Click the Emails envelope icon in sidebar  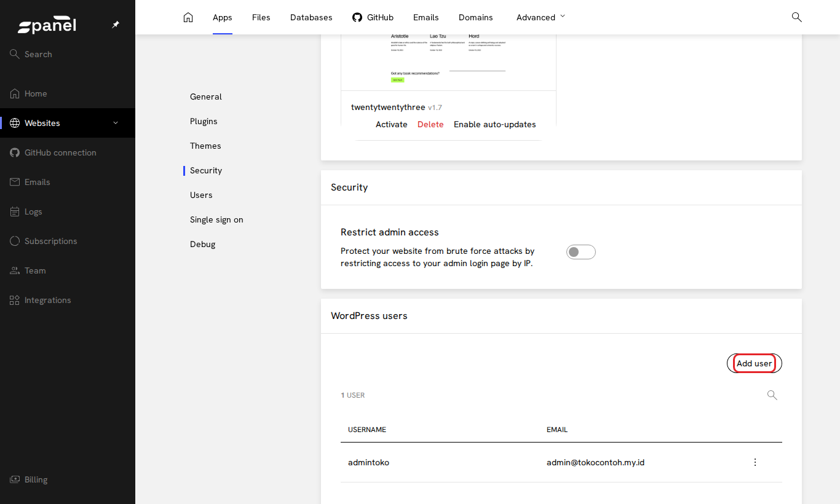click(15, 182)
